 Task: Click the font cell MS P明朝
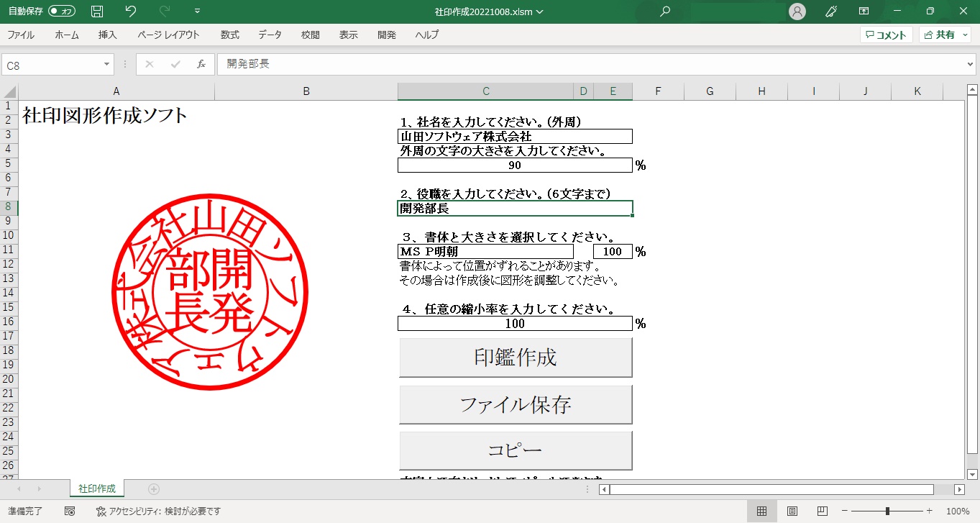pyautogui.click(x=485, y=251)
